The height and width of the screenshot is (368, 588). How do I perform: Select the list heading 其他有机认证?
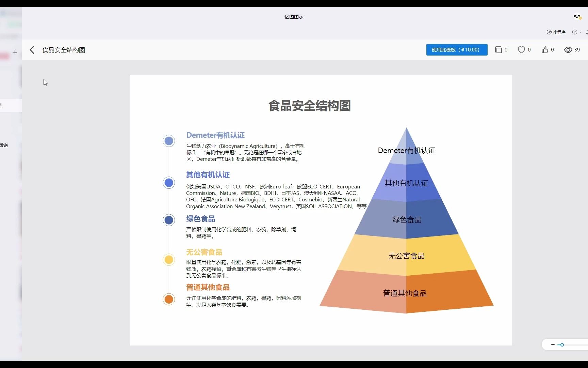point(208,175)
